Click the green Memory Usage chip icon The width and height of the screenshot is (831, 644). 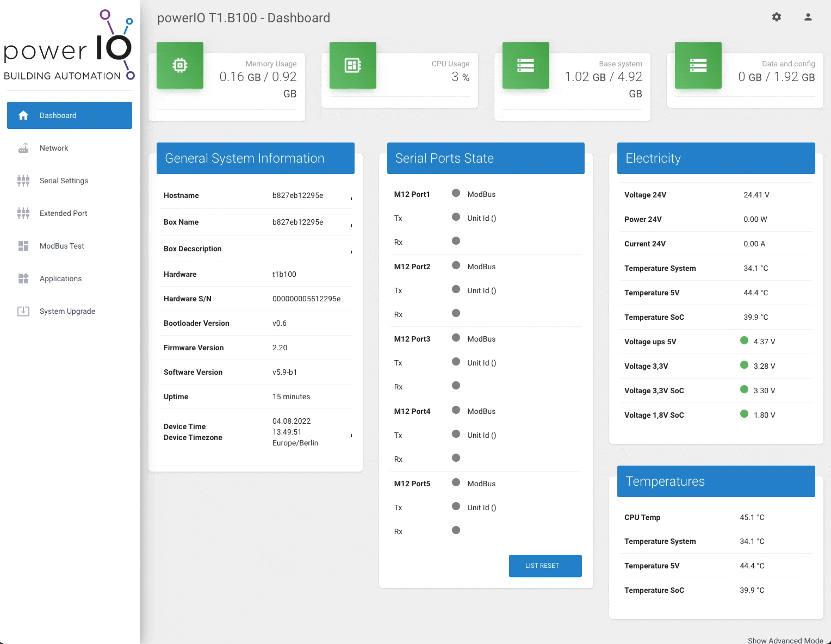pos(180,65)
